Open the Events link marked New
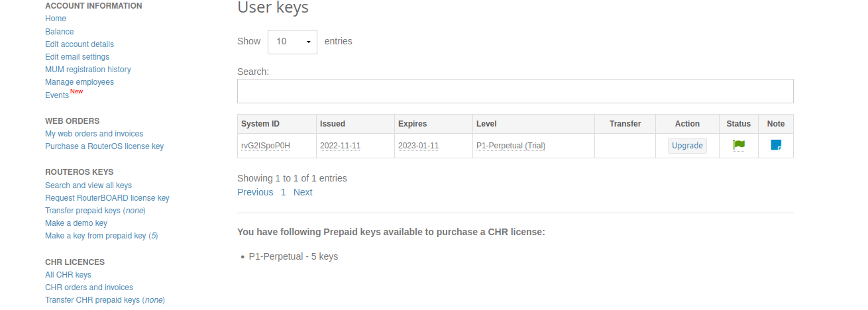 57,95
